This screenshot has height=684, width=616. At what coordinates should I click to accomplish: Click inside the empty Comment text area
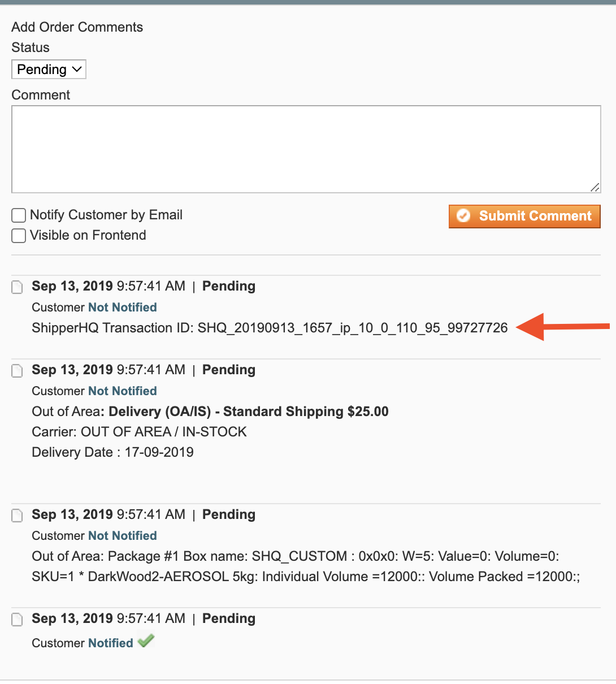point(305,147)
